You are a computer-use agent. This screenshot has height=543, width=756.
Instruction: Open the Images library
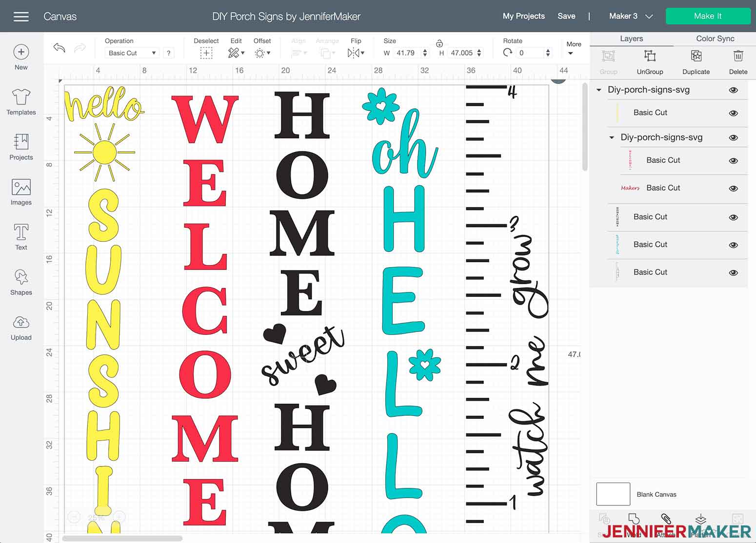21,192
